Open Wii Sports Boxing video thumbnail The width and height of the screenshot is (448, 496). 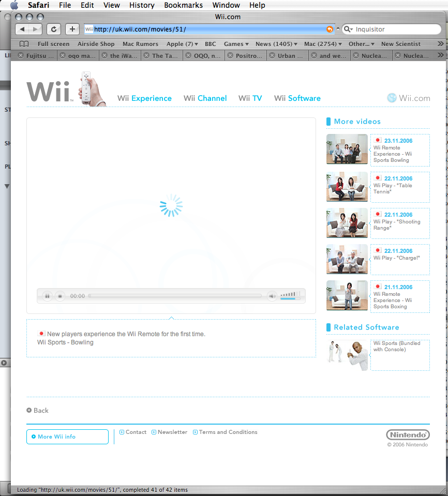(x=347, y=295)
